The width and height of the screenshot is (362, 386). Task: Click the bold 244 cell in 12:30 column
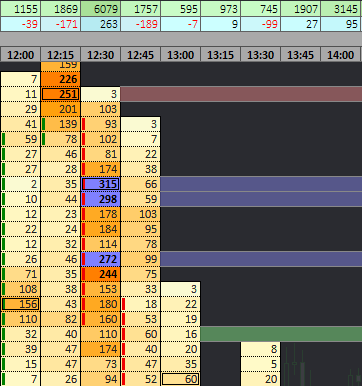point(100,274)
